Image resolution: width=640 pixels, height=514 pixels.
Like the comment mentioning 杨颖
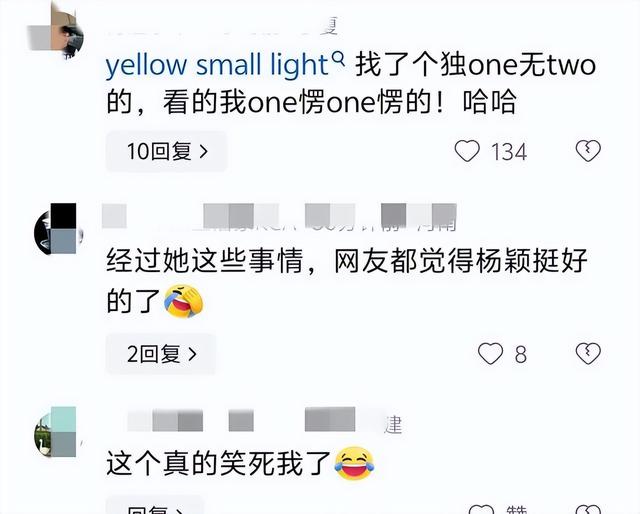point(490,353)
